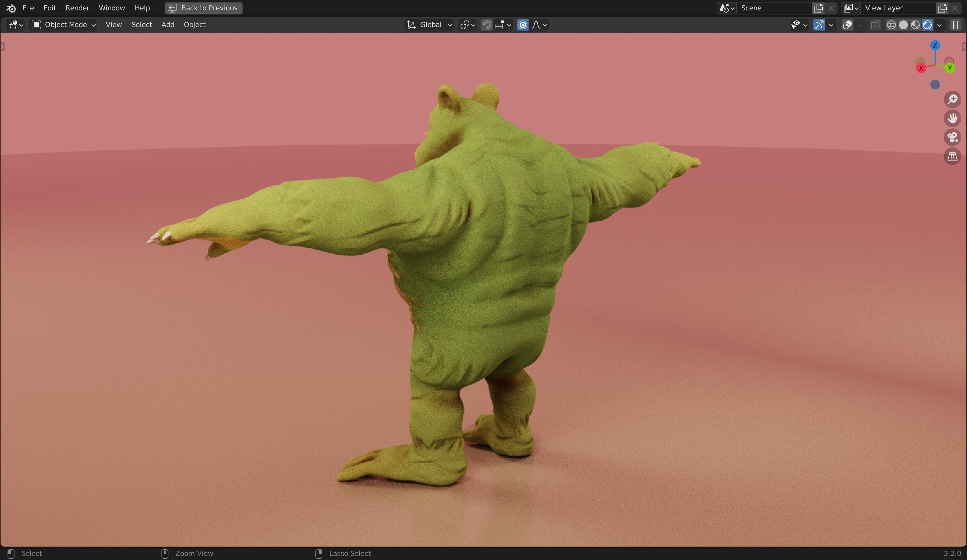Screen dimensions: 967x560
Task: Toggle the viewport gizmos display
Action: (x=819, y=25)
